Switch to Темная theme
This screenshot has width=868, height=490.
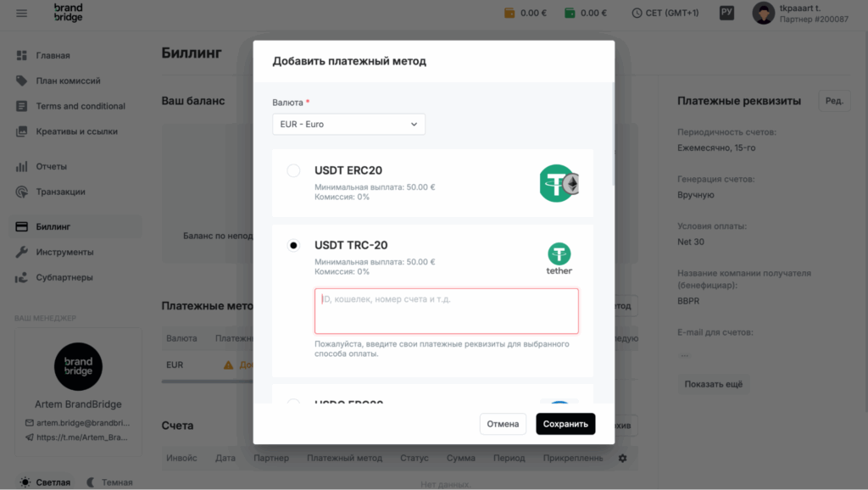tap(109, 482)
